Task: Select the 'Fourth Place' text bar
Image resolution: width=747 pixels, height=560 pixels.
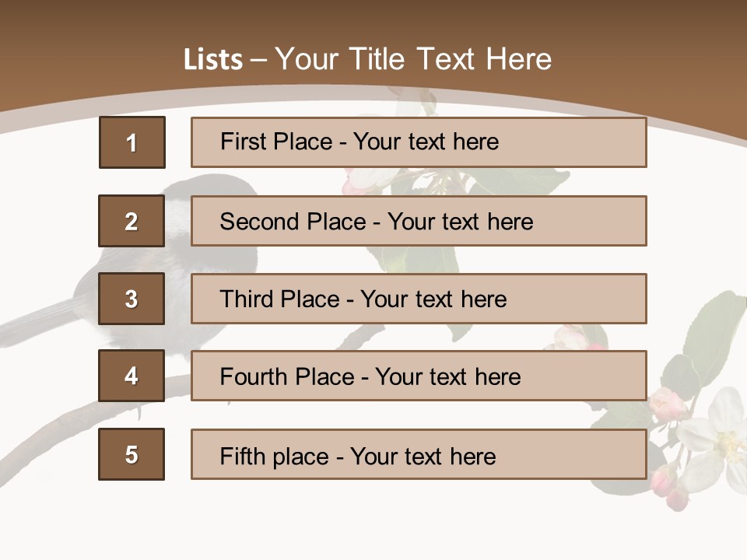Action: (x=419, y=376)
